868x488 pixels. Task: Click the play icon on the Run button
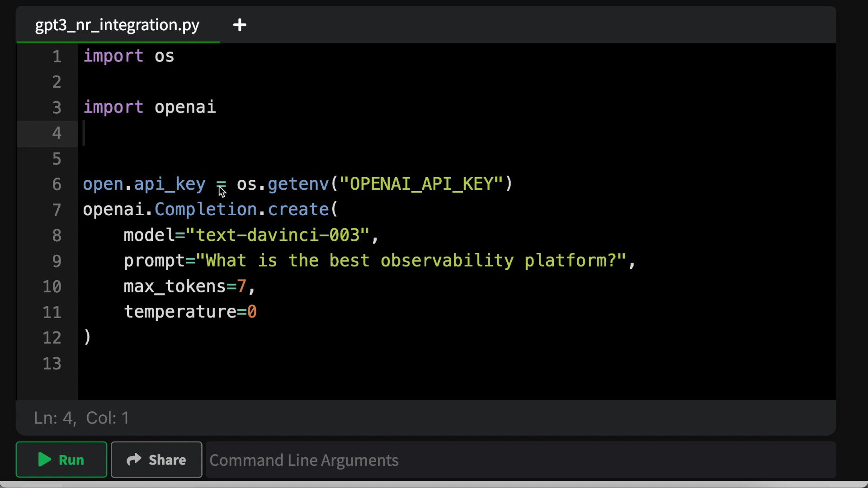coord(43,460)
